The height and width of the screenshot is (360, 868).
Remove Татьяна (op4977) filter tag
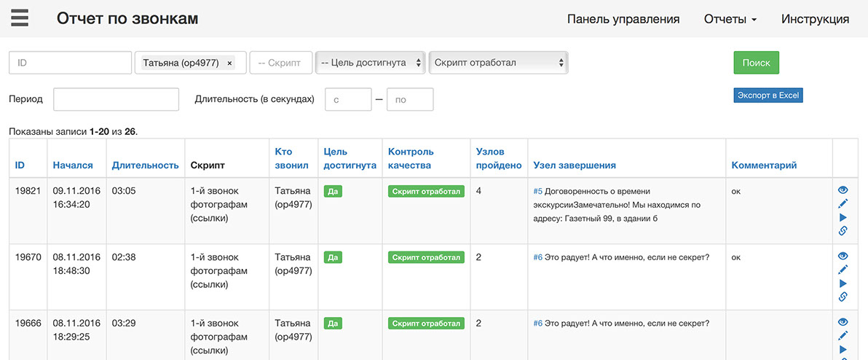(x=230, y=63)
